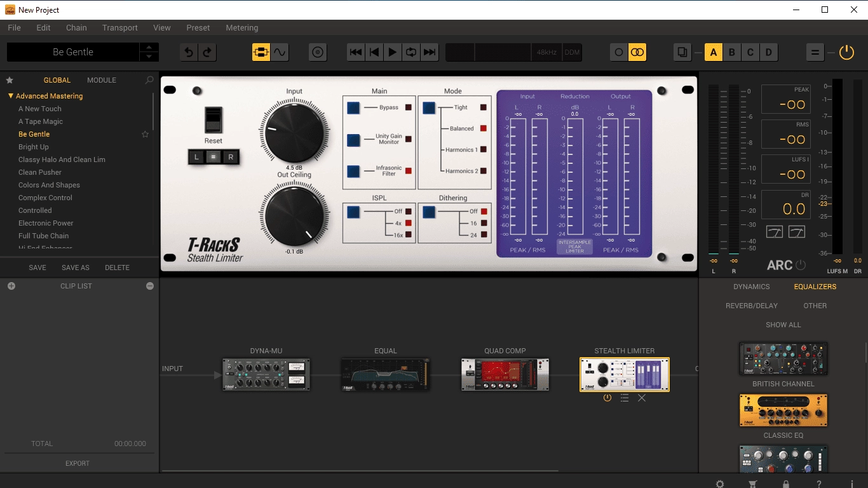
Task: Open help question mark icon
Action: point(819,484)
